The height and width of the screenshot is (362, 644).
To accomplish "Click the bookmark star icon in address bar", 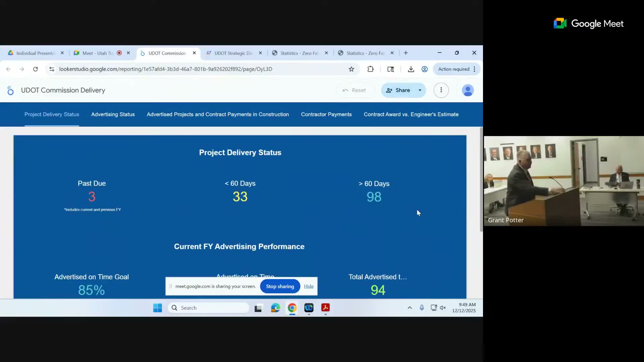I will (x=351, y=69).
